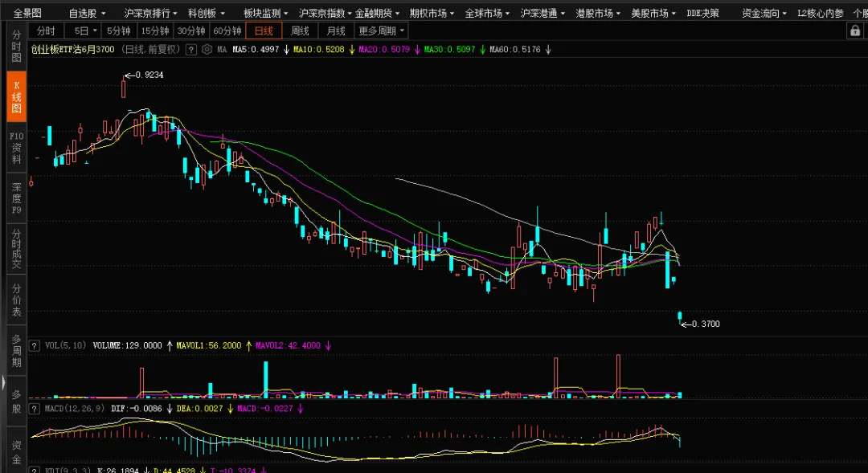868x473 pixels.
Task: Switch to the 15分钟 period tab
Action: (155, 31)
